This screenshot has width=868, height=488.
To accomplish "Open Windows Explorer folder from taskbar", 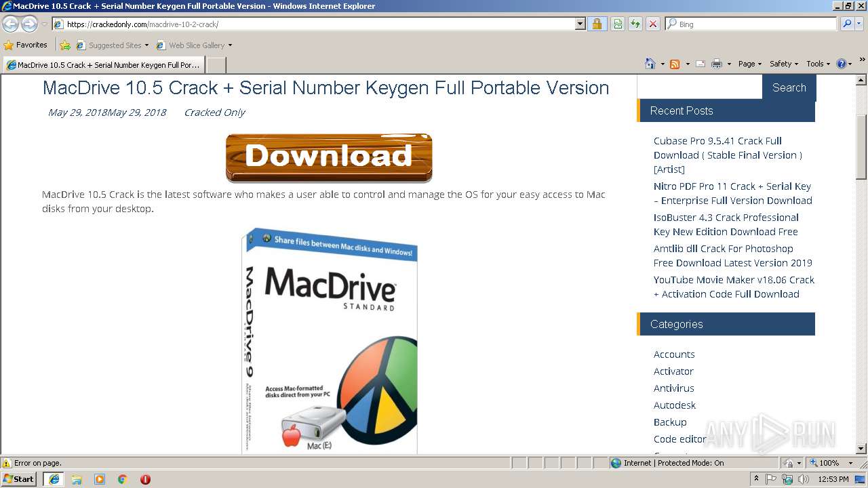I will click(x=77, y=479).
